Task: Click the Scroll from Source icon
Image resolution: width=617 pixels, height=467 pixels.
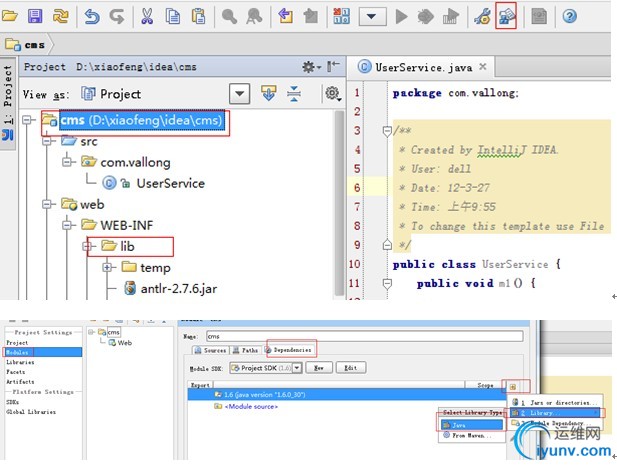Action: (x=268, y=94)
